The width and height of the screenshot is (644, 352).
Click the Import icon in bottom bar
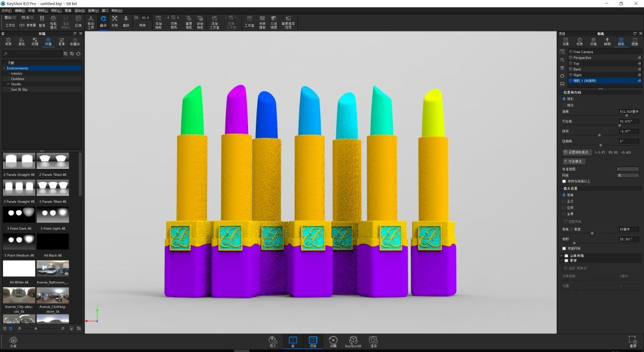[273, 341]
